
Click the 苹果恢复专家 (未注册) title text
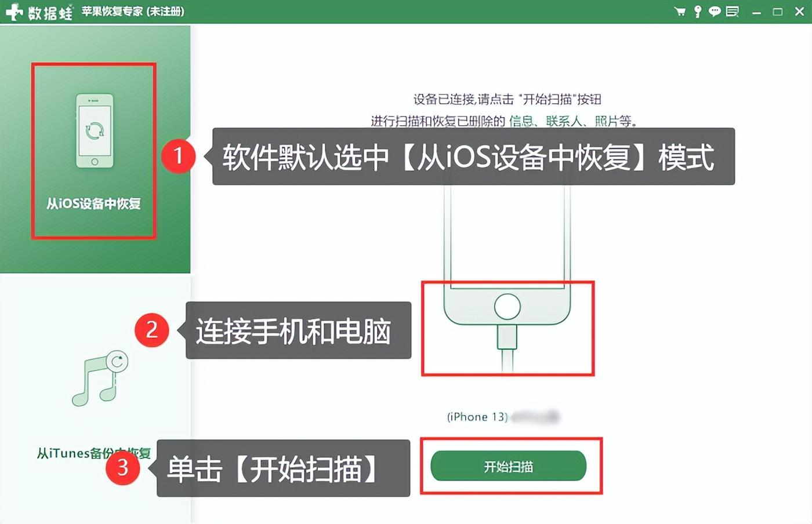(133, 12)
